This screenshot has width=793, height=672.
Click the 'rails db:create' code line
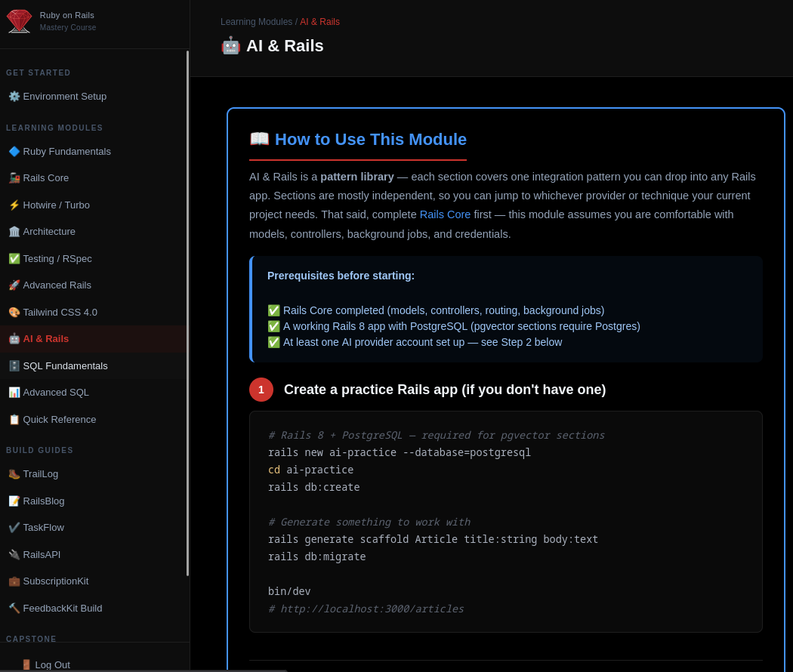pos(313,487)
